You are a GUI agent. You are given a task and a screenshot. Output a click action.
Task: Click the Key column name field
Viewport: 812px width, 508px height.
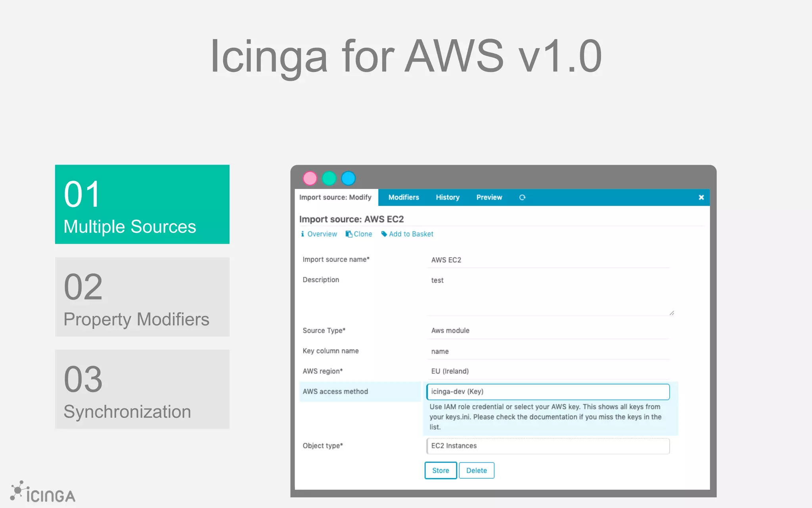click(x=548, y=351)
